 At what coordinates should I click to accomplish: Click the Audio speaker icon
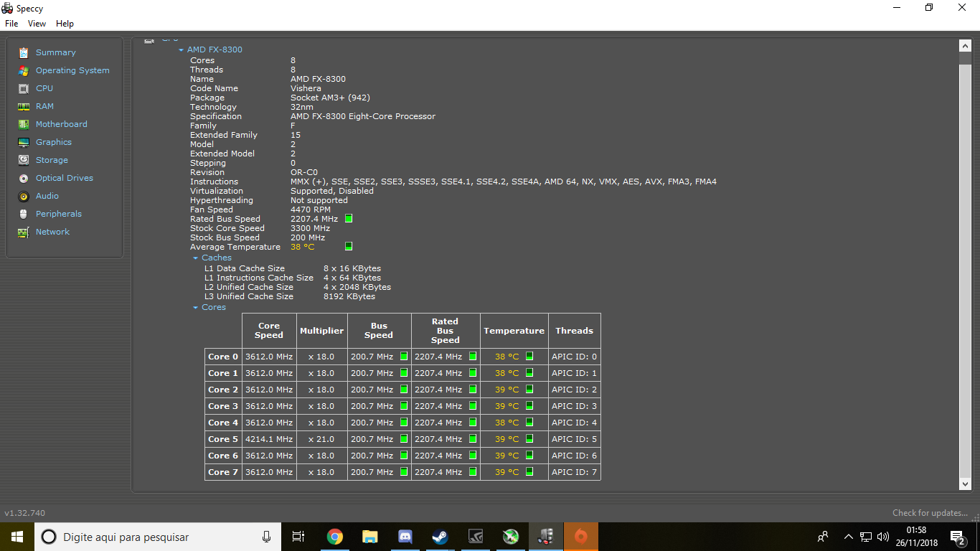pyautogui.click(x=24, y=196)
